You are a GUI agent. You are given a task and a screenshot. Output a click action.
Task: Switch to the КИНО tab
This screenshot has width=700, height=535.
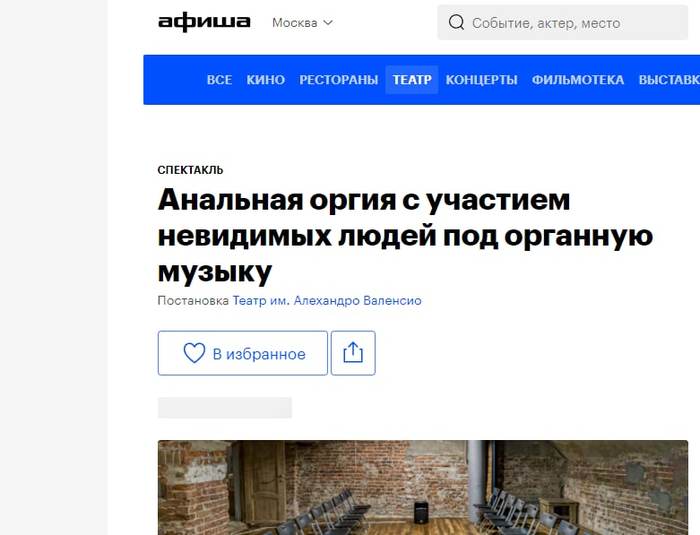tap(266, 79)
